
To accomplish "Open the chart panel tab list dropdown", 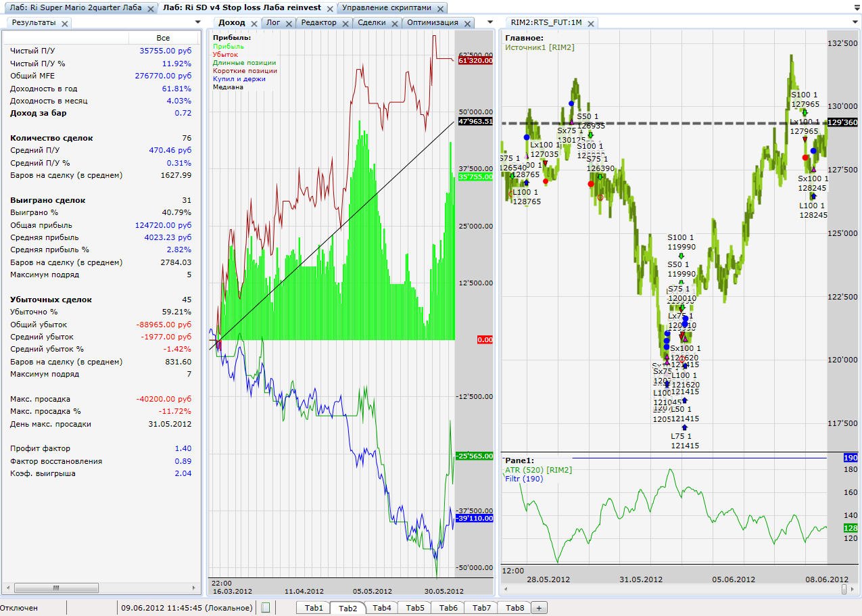I will pos(855,22).
